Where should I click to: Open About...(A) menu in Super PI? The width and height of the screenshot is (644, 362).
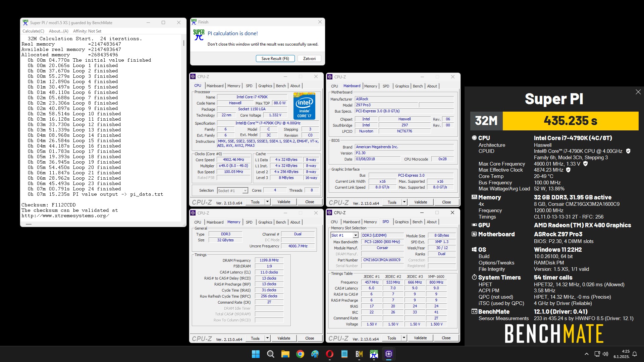coord(59,31)
